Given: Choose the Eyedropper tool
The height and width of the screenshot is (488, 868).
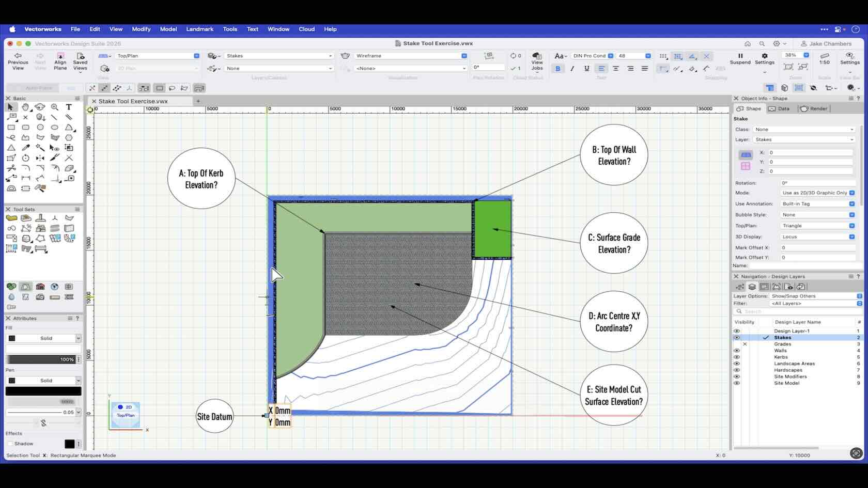Looking at the screenshot, I should click(x=25, y=148).
